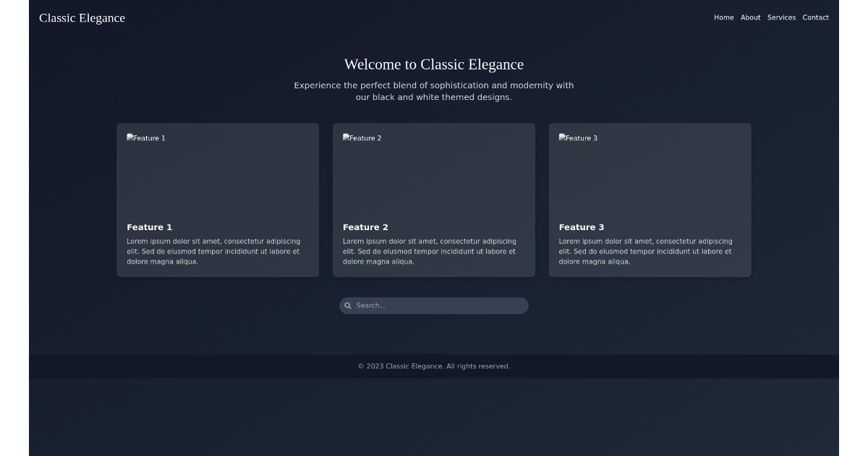
Task: Click the Feature 3 lorem ipsum description
Action: click(645, 252)
